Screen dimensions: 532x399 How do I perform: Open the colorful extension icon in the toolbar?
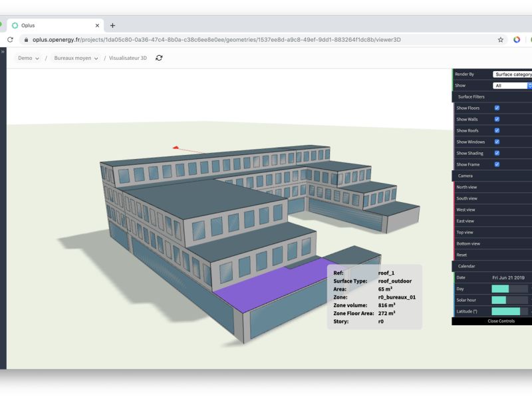(517, 40)
